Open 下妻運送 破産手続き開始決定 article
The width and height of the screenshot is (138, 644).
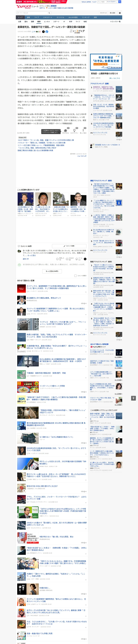pyautogui.click(x=46, y=373)
